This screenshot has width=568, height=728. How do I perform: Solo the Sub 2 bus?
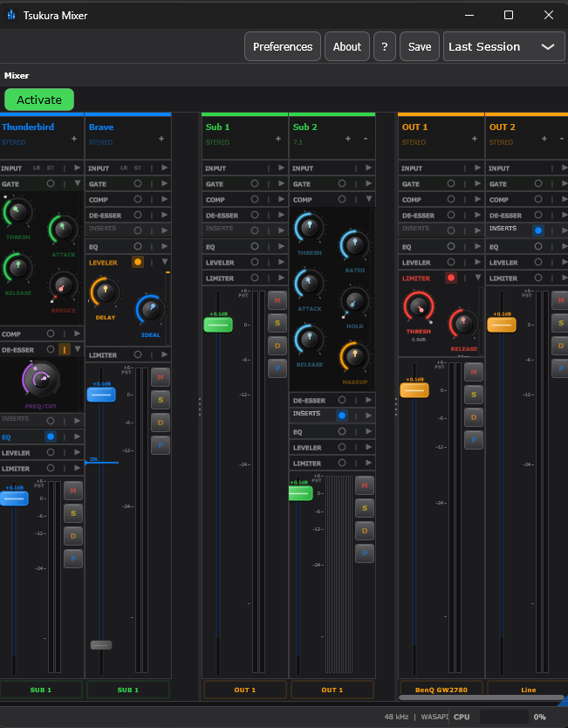(x=365, y=508)
